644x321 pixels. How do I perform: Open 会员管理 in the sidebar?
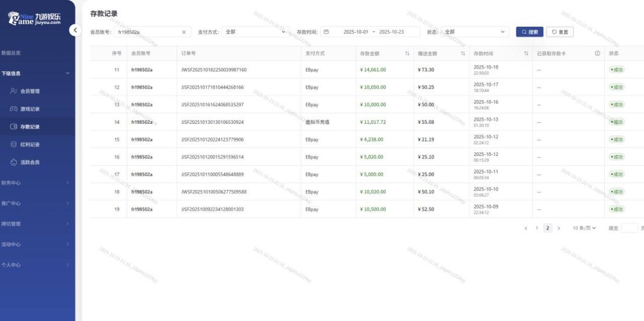[x=30, y=91]
